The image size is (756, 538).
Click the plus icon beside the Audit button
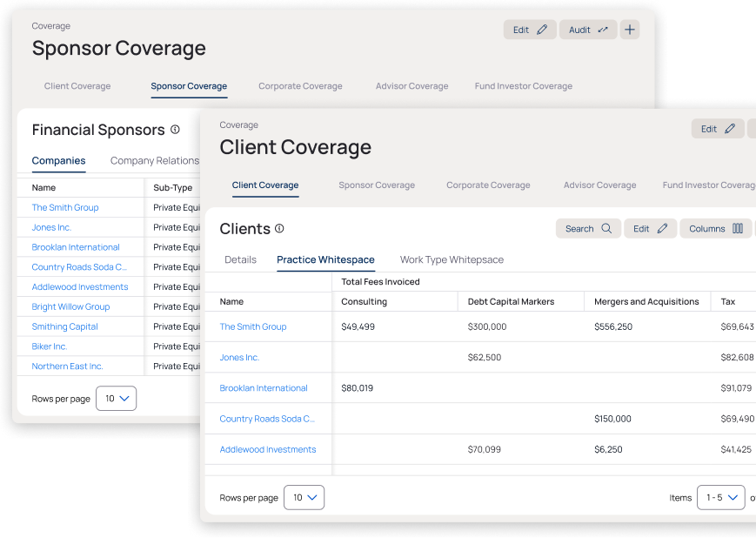(629, 29)
